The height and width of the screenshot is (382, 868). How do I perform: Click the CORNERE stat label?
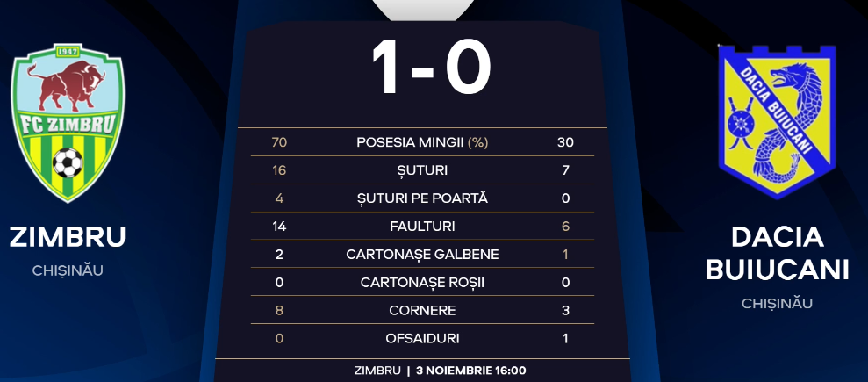point(422,311)
